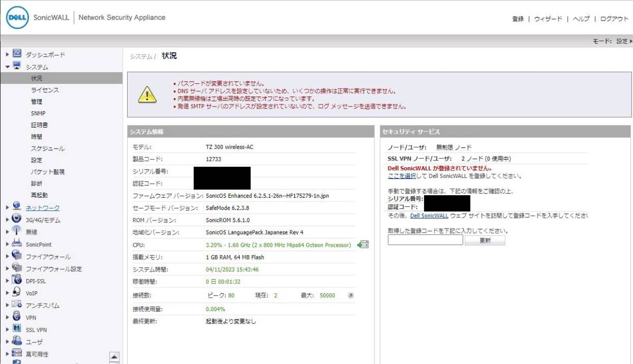Open the 証明書 menu item

pos(39,125)
